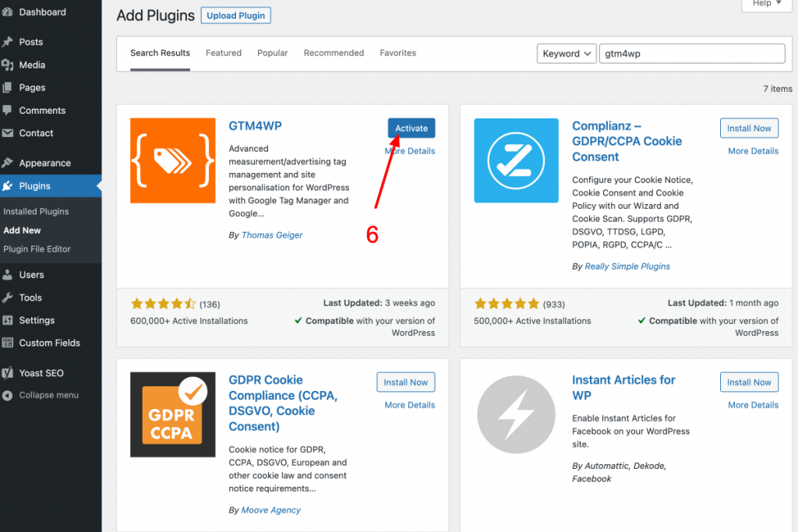Click the Custom Fields grid icon
The height and width of the screenshot is (532, 798).
click(7, 343)
